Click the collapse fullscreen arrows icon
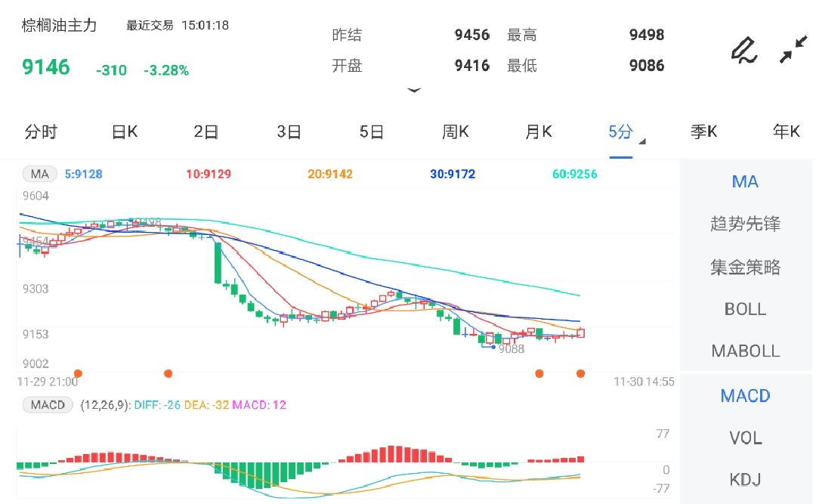Image resolution: width=816 pixels, height=504 pixels. 793,50
